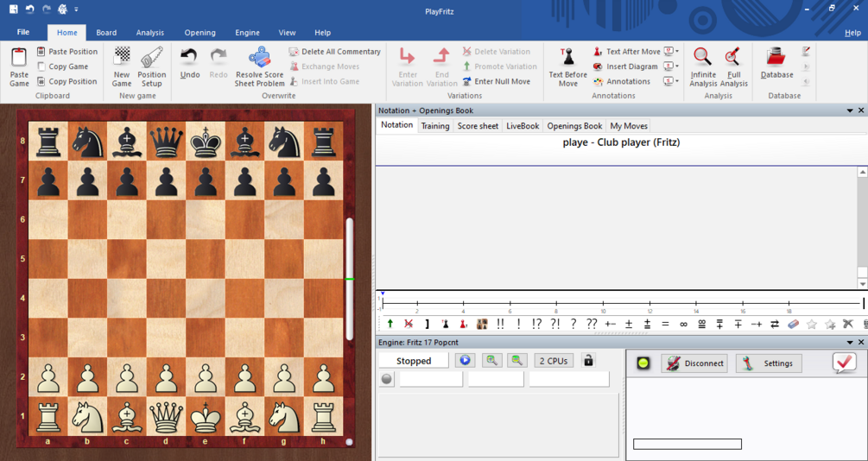Click Text Before Move pawn icon

pos(568,58)
